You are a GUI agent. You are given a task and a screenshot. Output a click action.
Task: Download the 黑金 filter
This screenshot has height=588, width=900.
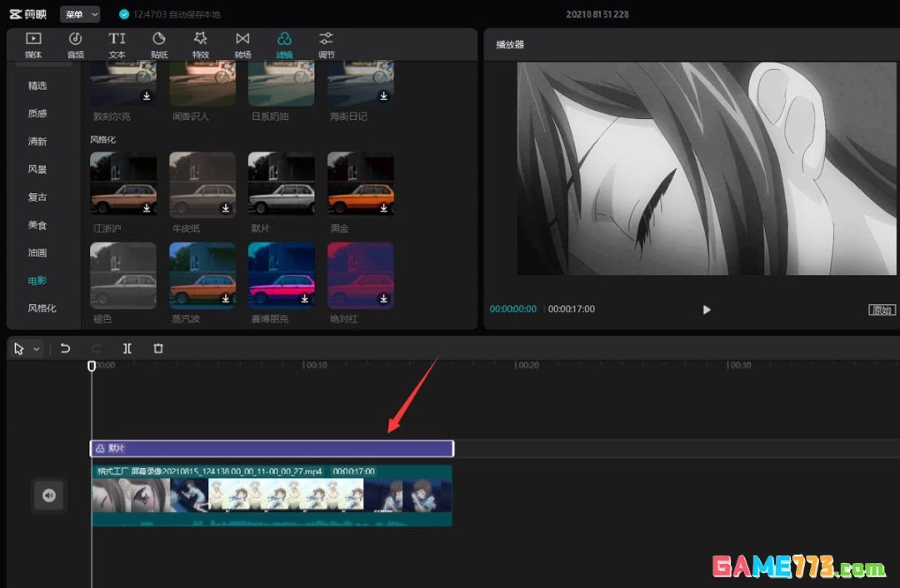click(x=384, y=207)
